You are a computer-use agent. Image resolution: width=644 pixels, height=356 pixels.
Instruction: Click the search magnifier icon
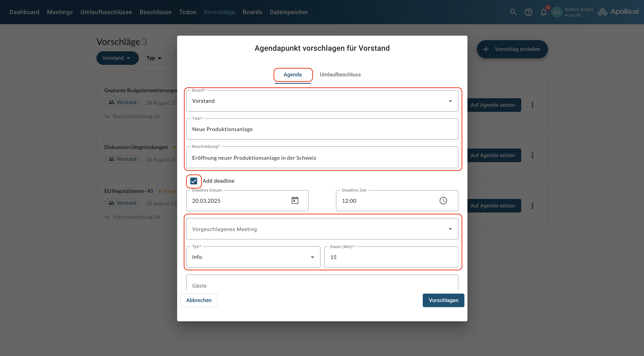pyautogui.click(x=513, y=12)
